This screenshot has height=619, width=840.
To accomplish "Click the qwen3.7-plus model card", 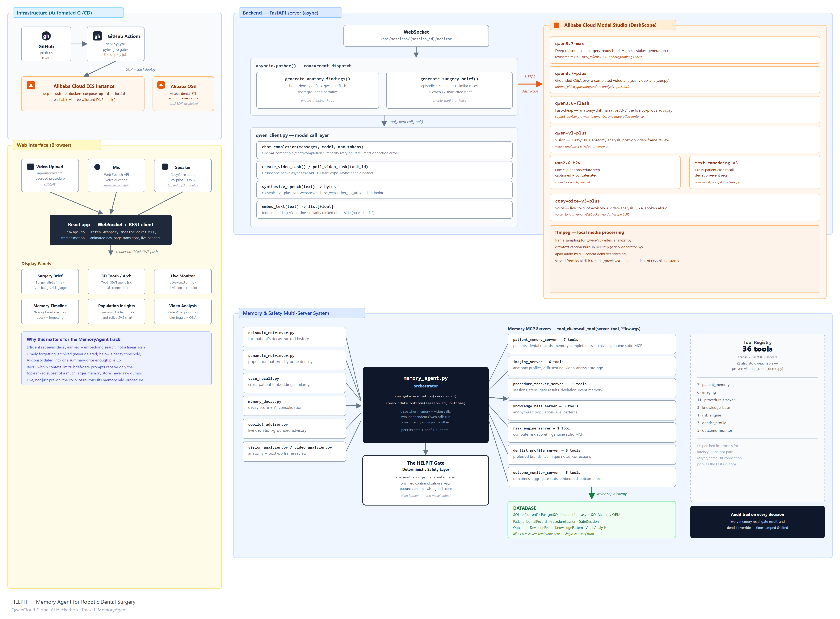I will point(685,80).
